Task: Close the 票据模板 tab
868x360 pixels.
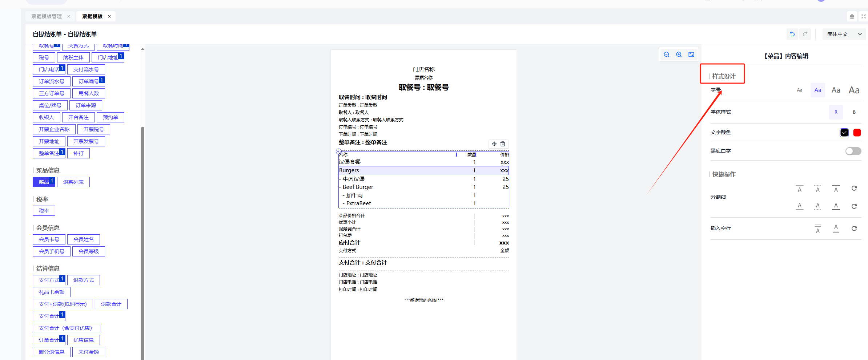Action: [x=109, y=16]
